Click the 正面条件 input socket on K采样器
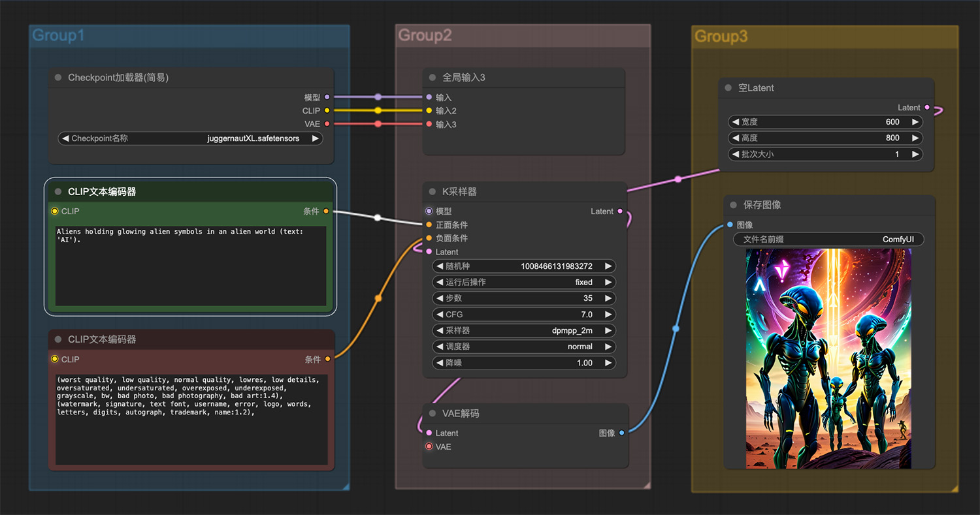The image size is (980, 515). click(x=429, y=225)
